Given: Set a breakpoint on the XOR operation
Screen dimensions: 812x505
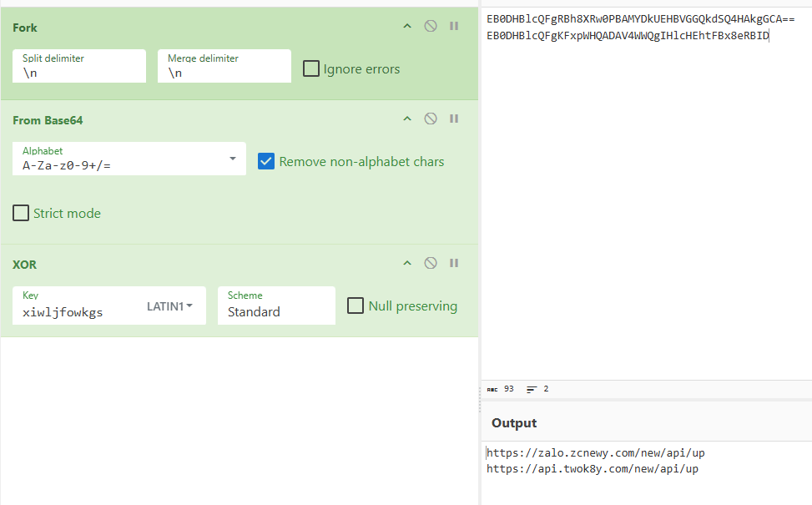Looking at the screenshot, I should point(453,262).
